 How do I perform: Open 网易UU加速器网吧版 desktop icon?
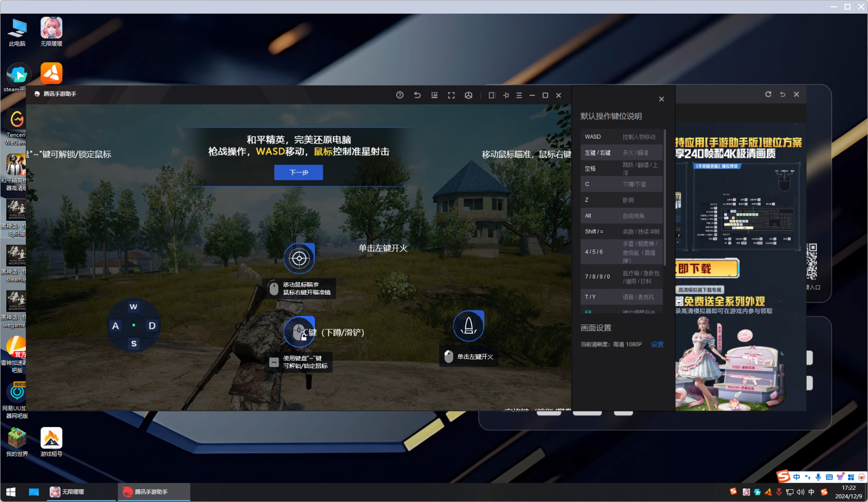coord(17,400)
